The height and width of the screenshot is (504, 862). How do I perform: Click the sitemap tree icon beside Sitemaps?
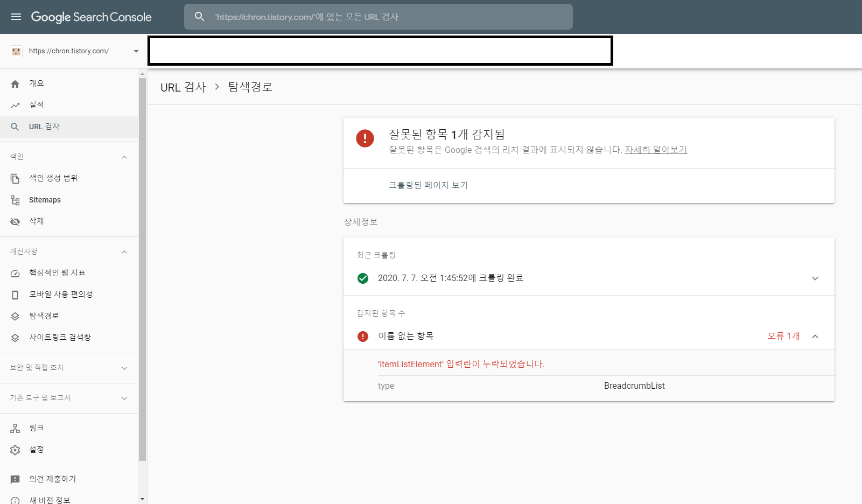15,200
